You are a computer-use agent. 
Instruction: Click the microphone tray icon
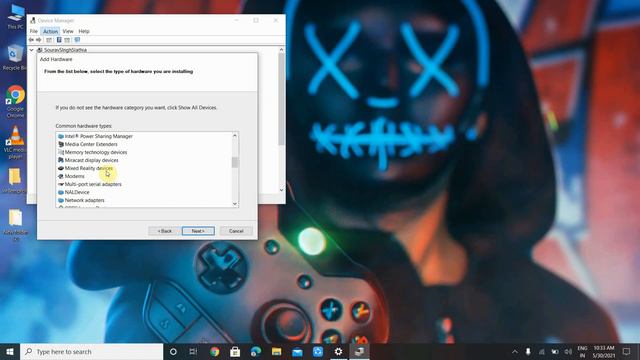click(528, 352)
